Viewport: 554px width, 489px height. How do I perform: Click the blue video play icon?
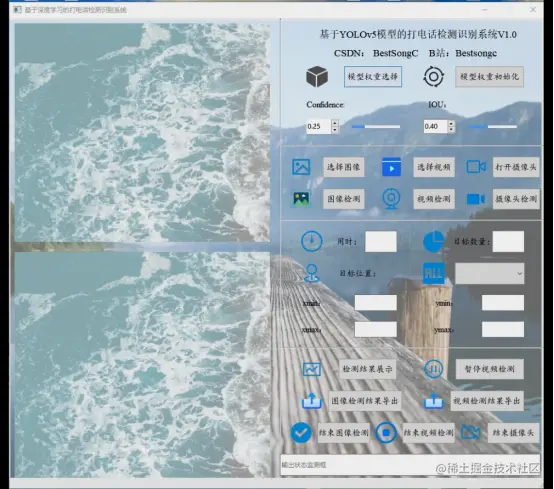click(x=391, y=167)
